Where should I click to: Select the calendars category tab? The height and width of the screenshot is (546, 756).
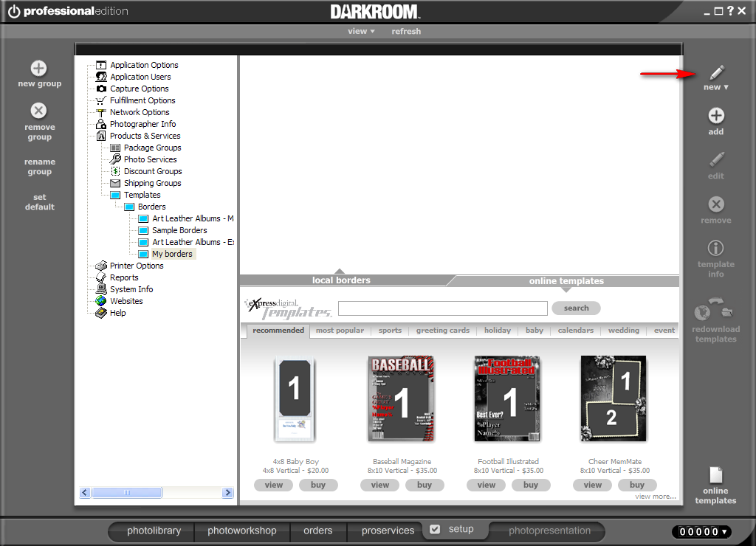pos(576,330)
